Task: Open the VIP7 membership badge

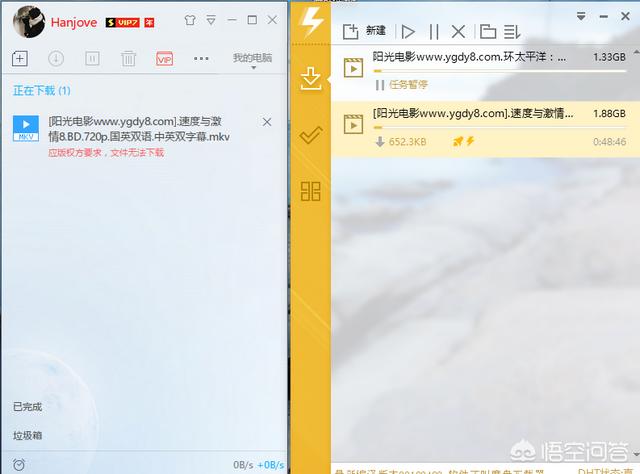Action: tap(122, 22)
